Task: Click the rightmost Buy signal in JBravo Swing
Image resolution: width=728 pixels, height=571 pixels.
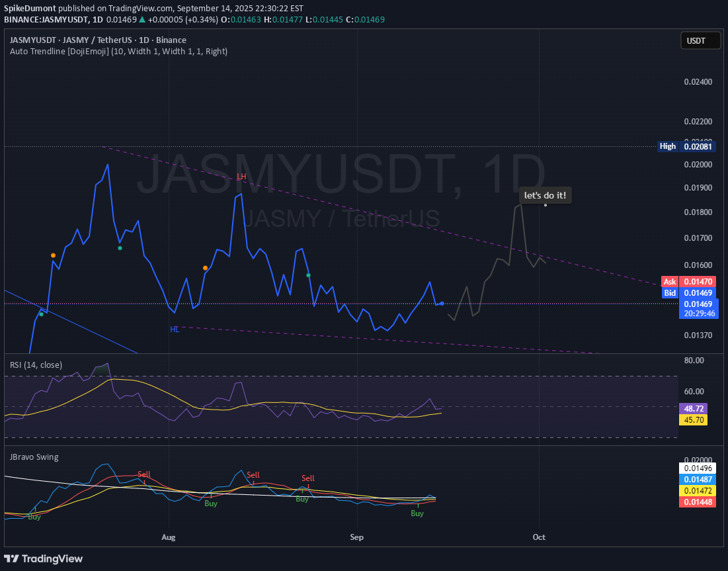Action: point(417,513)
